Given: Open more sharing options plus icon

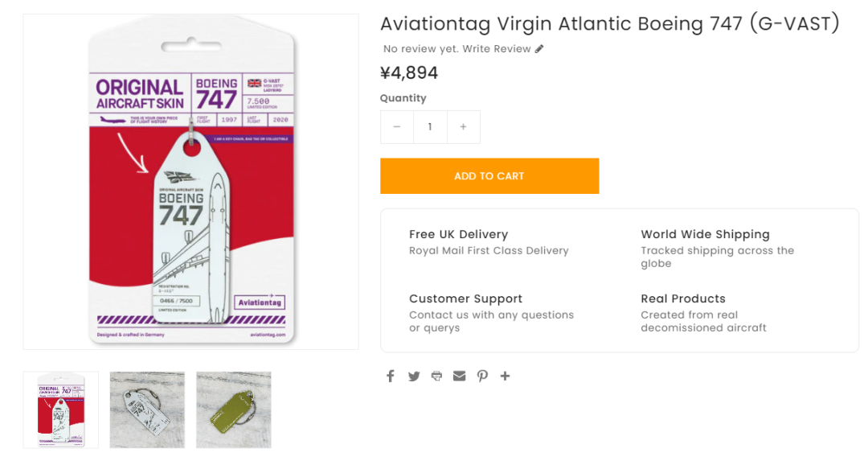Looking at the screenshot, I should click(505, 376).
